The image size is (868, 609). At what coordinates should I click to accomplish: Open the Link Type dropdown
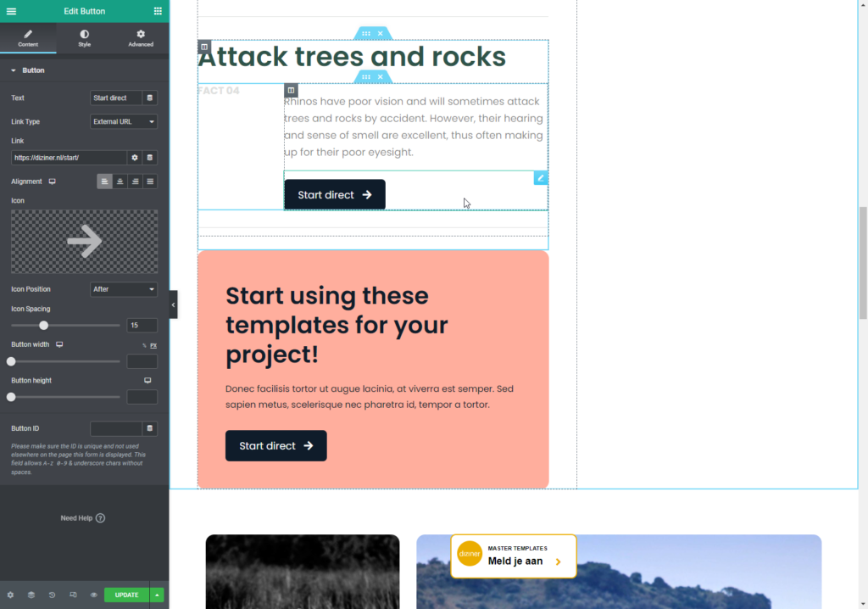tap(124, 122)
